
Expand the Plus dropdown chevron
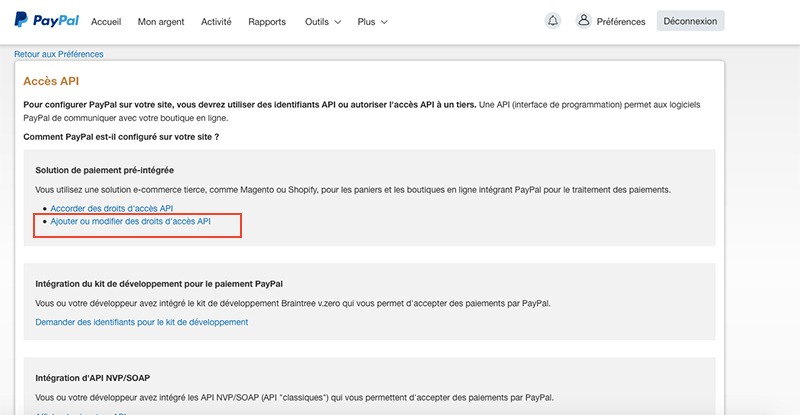385,22
